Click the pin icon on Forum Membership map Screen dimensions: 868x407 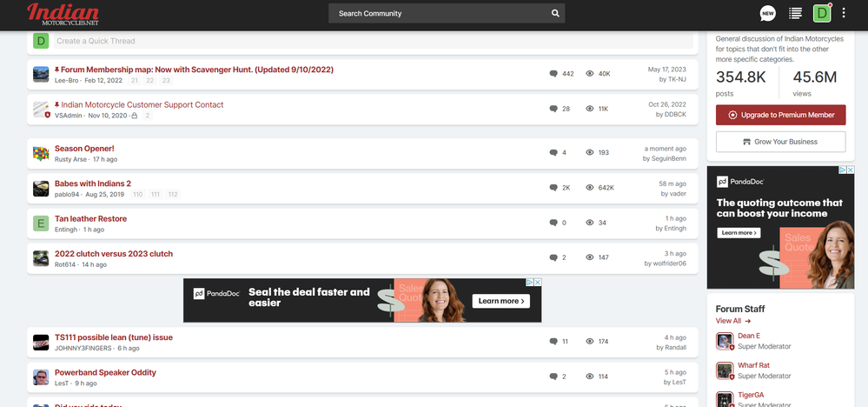click(57, 70)
